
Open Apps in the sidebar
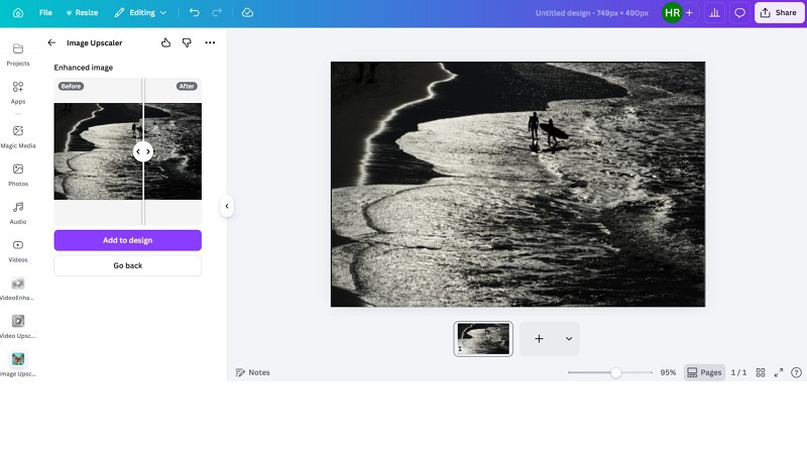pos(18,93)
